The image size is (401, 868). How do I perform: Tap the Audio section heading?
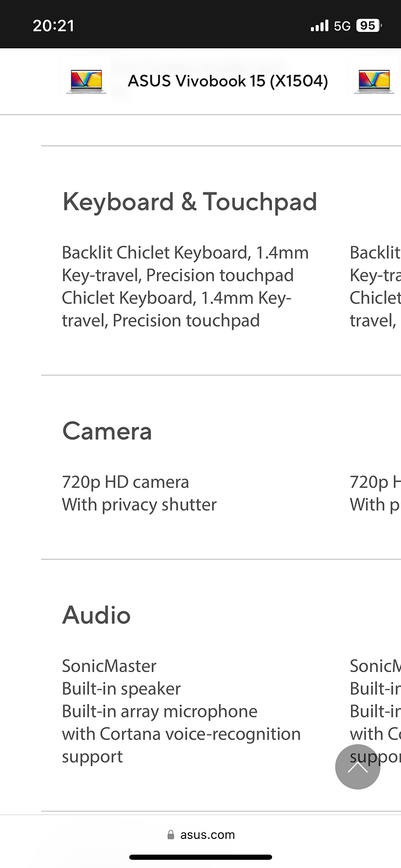[x=96, y=615]
